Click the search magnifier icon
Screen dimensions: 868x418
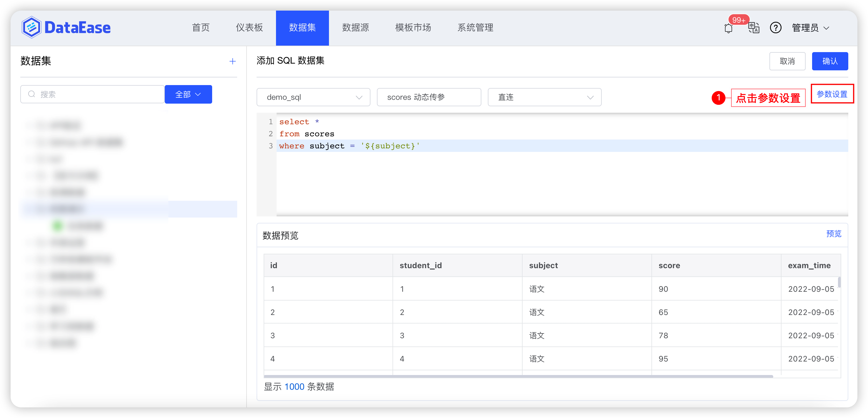coord(31,94)
